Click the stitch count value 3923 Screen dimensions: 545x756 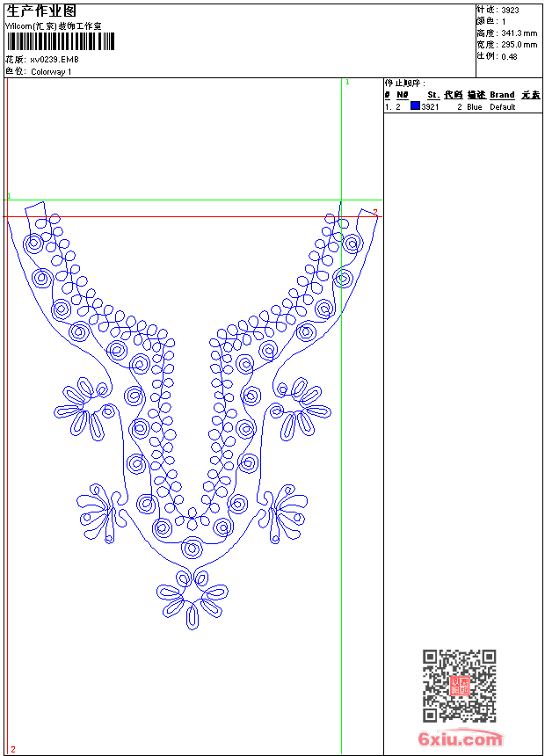(x=510, y=11)
